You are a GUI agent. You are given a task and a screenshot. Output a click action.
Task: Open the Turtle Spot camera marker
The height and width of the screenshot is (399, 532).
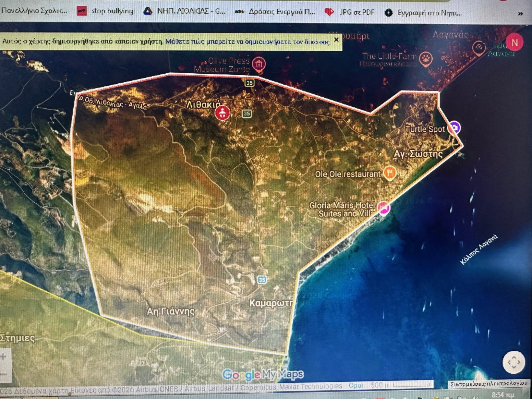(454, 127)
